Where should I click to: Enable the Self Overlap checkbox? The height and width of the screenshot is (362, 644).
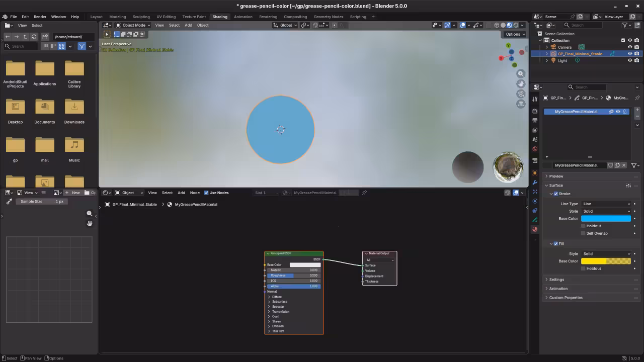583,233
